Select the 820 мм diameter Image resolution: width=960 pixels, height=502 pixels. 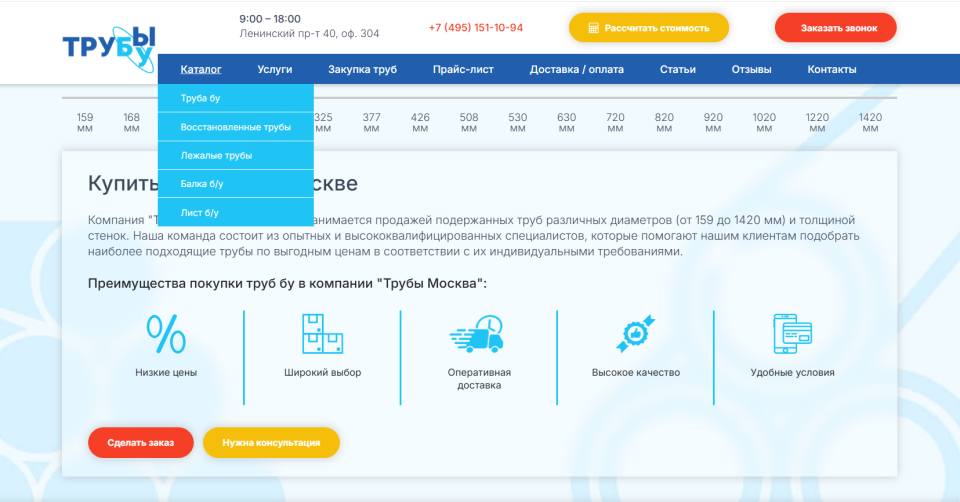(x=664, y=122)
